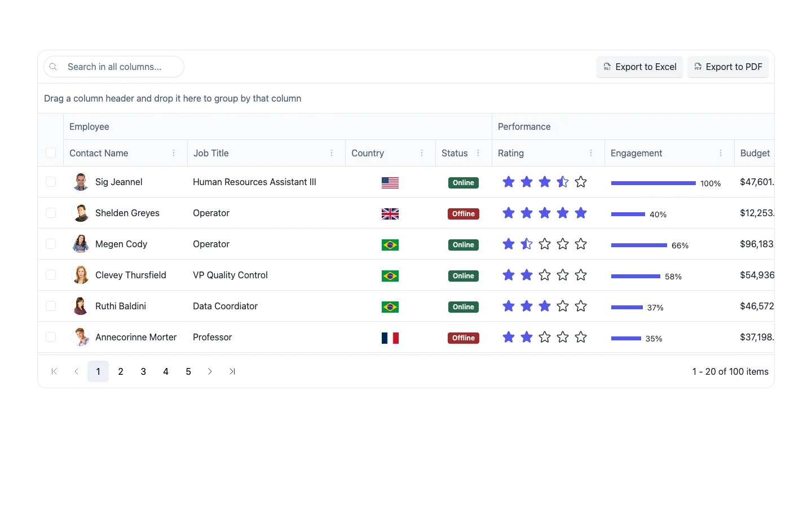Set Clevey Thursfield's rating to four stars
The height and width of the screenshot is (508, 812).
pyautogui.click(x=563, y=275)
